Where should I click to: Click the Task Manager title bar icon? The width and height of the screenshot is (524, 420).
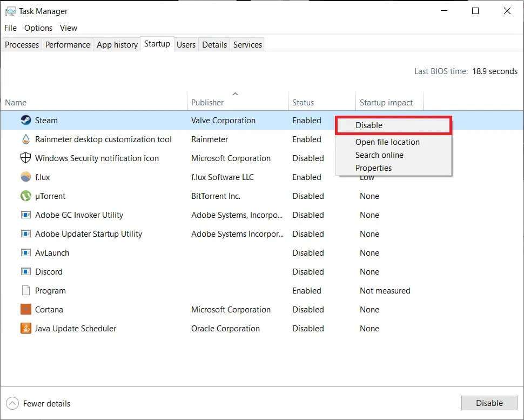(10, 11)
